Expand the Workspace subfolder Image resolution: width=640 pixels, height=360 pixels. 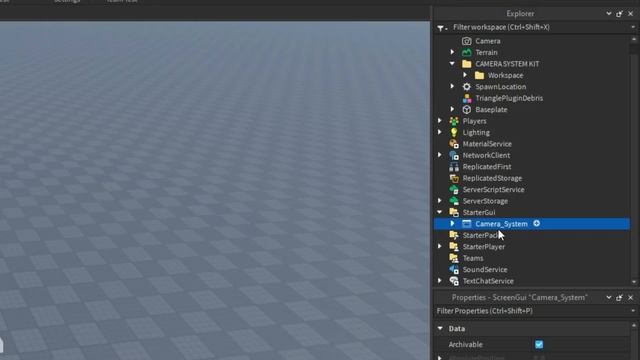tap(465, 75)
